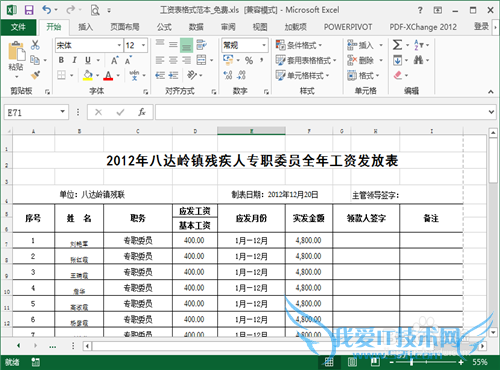
Task: Open the fill color dropdown arrow
Action: click(x=98, y=75)
